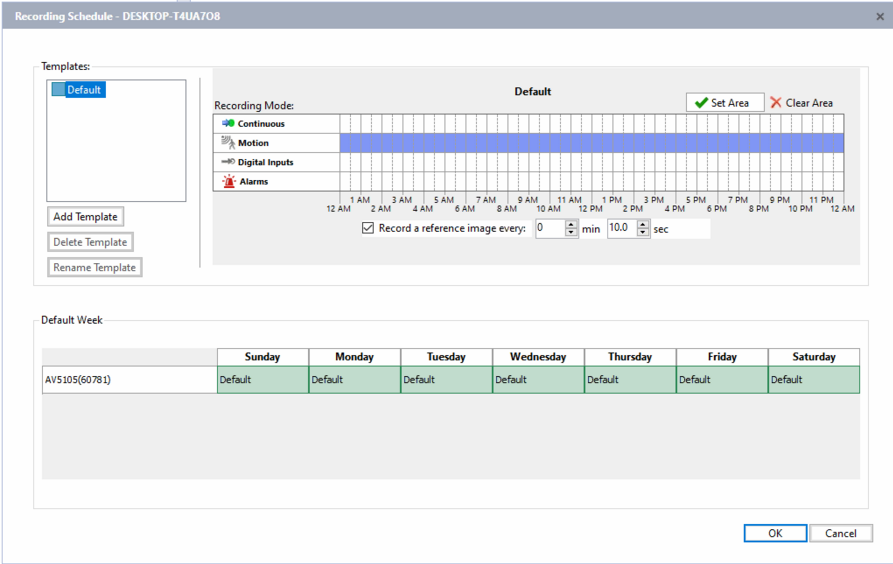This screenshot has width=893, height=564.
Task: Select the Thursday Default schedule cell
Action: 630,380
